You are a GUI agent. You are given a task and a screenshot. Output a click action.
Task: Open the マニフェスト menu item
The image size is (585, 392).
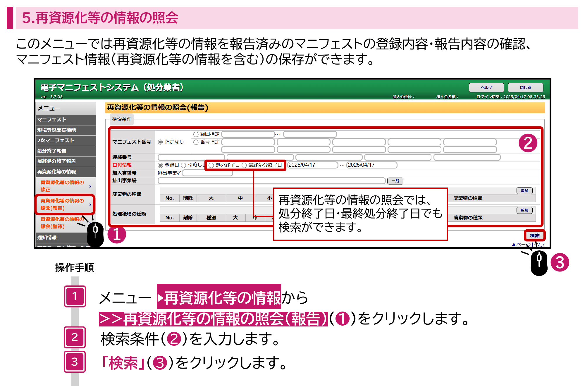click(x=66, y=120)
